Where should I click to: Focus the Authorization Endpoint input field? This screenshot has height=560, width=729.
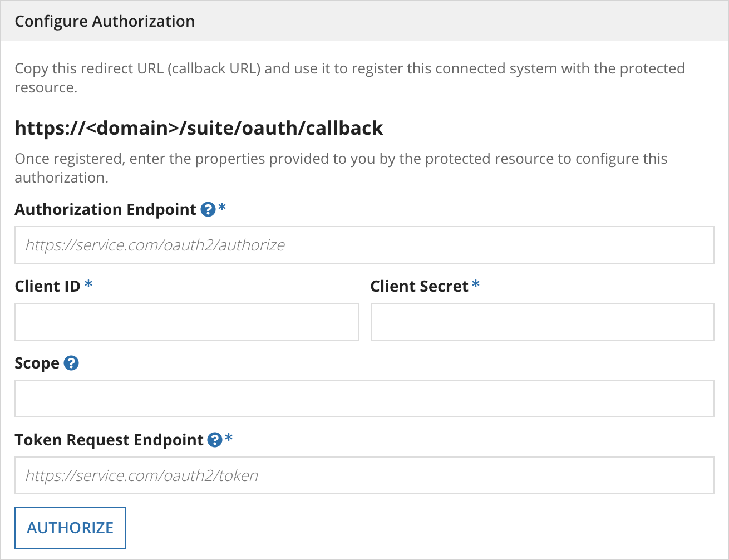(364, 245)
